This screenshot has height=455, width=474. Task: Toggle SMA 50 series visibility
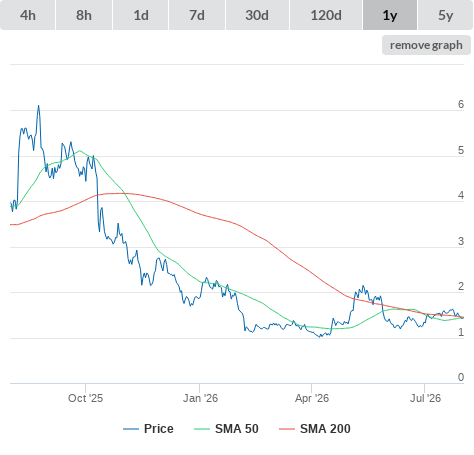[x=237, y=429]
